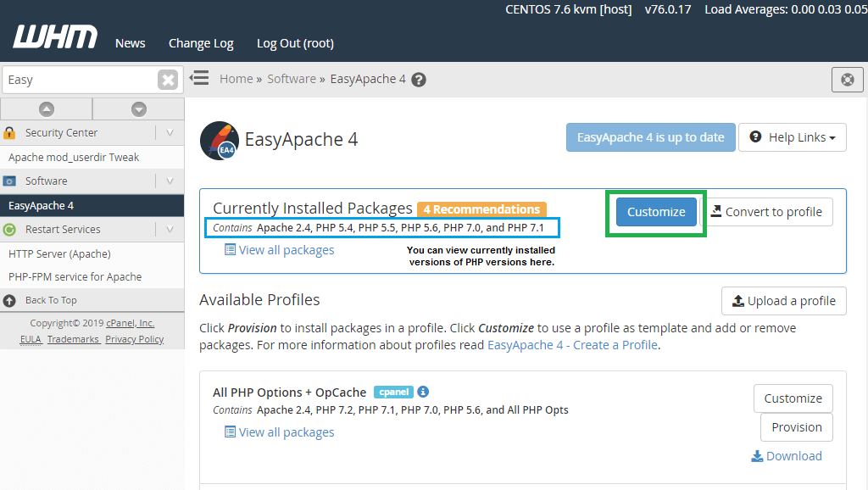Click the EasyApache 4 feather logo
The width and height of the screenshot is (868, 490).
(220, 141)
